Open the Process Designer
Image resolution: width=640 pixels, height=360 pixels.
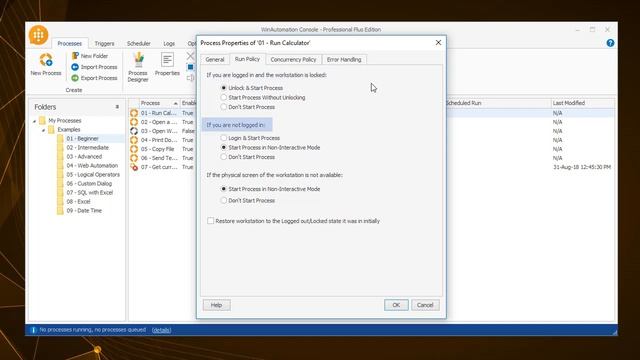click(138, 68)
